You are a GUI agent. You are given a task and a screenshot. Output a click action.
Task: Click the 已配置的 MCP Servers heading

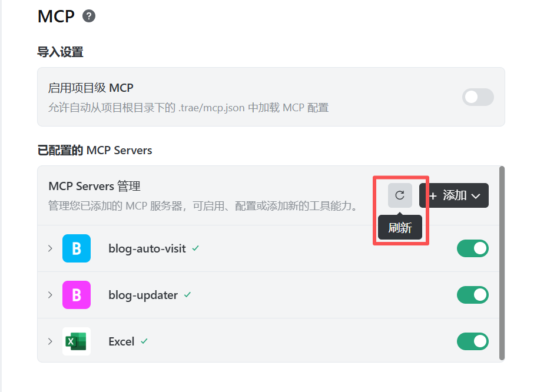95,150
